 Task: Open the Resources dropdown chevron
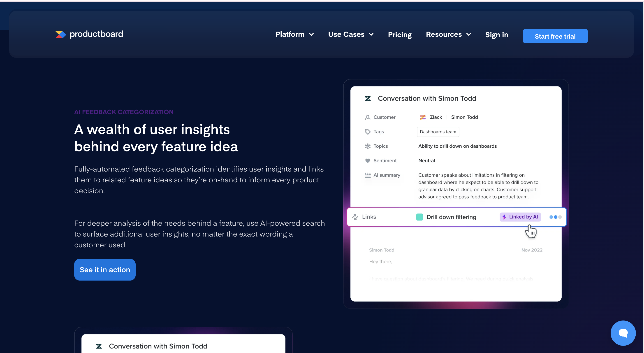[468, 35]
